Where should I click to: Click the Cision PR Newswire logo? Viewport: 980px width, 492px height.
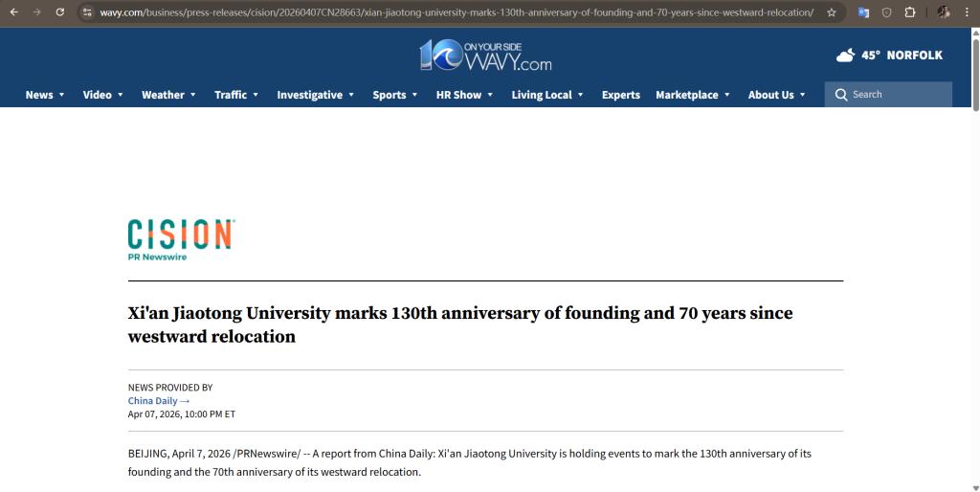coord(181,239)
